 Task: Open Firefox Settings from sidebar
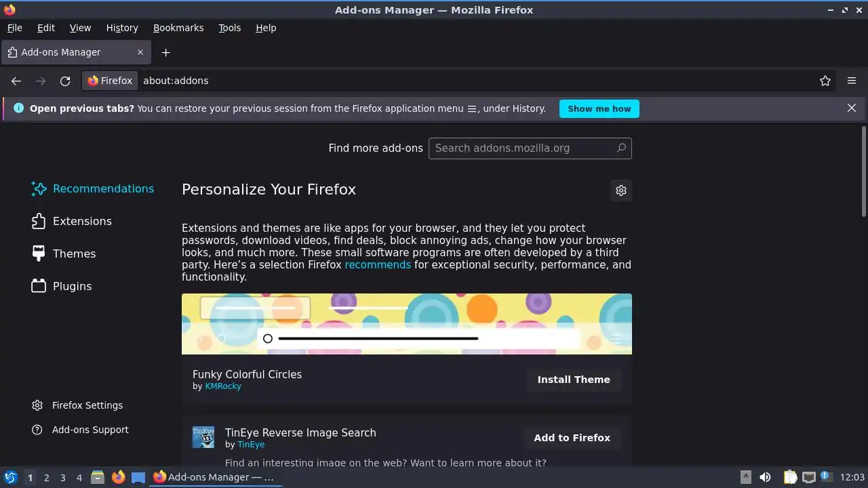click(x=77, y=405)
